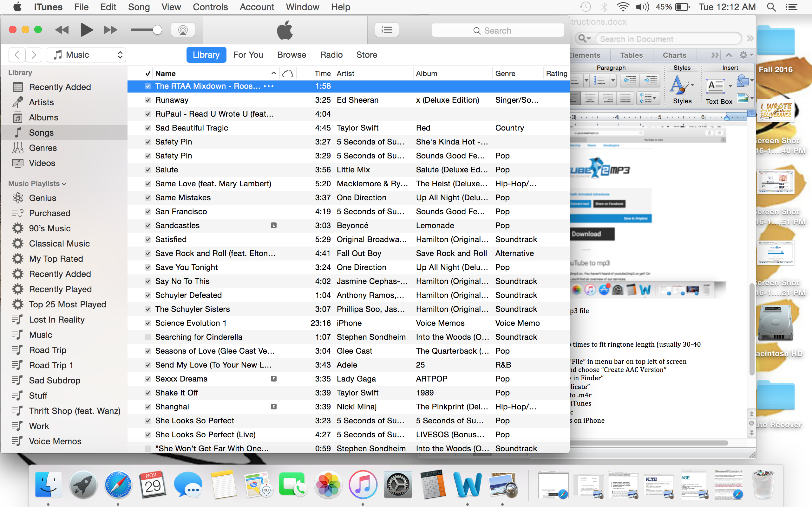This screenshot has width=812, height=507.
Task: Skip to the next track
Action: point(110,29)
